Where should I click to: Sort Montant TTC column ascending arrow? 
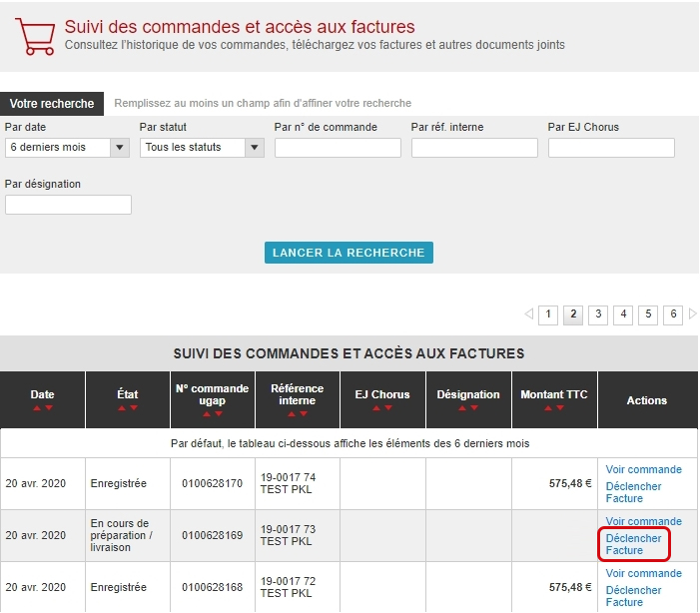click(x=548, y=408)
